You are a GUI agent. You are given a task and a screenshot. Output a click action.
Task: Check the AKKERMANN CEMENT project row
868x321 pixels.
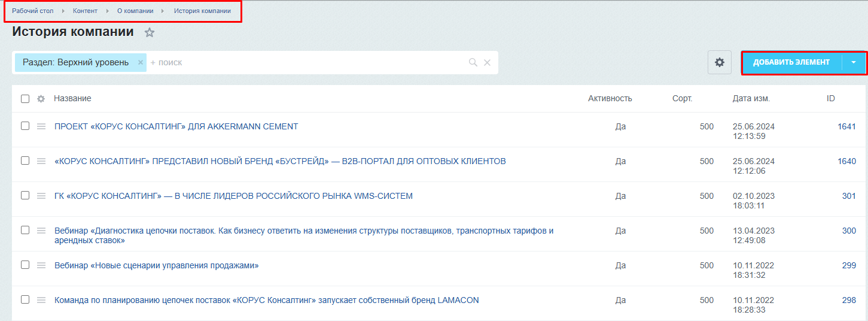pos(25,126)
